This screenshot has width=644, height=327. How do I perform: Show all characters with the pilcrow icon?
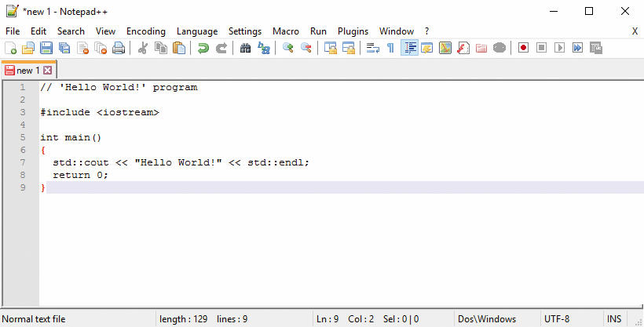pyautogui.click(x=390, y=48)
